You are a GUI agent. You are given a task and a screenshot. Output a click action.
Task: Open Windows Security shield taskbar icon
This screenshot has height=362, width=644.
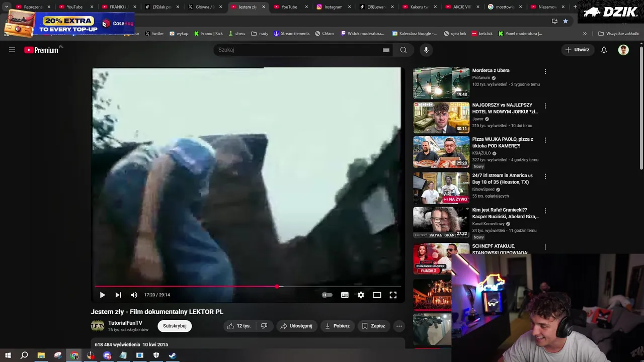pyautogui.click(x=156, y=355)
